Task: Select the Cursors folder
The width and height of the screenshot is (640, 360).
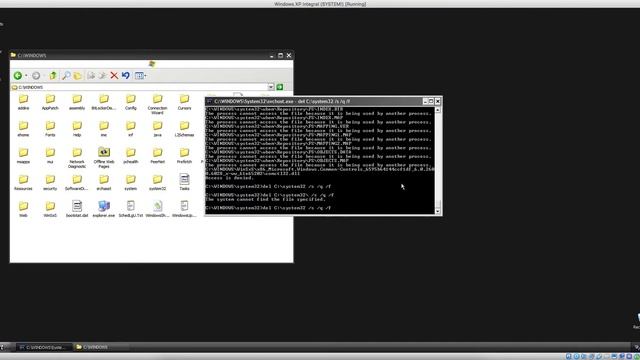Action: pyautogui.click(x=184, y=102)
